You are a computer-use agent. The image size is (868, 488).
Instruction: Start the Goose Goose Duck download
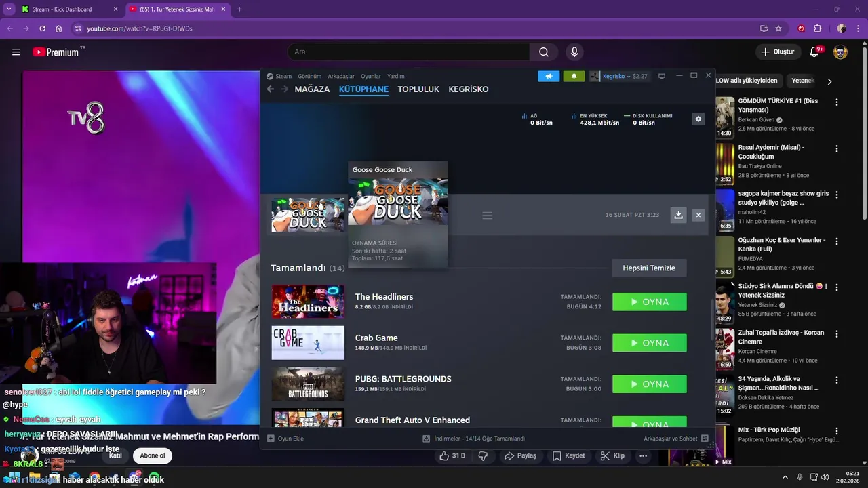point(678,215)
